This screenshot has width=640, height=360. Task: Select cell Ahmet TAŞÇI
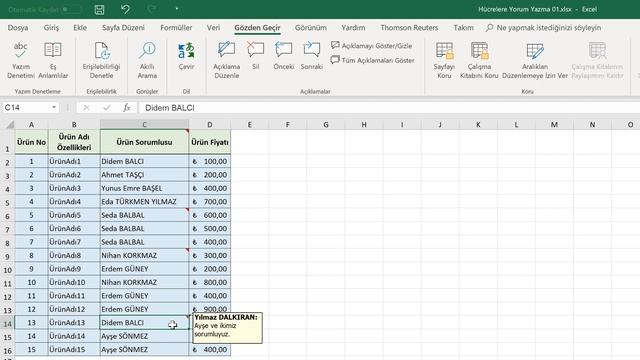(144, 175)
